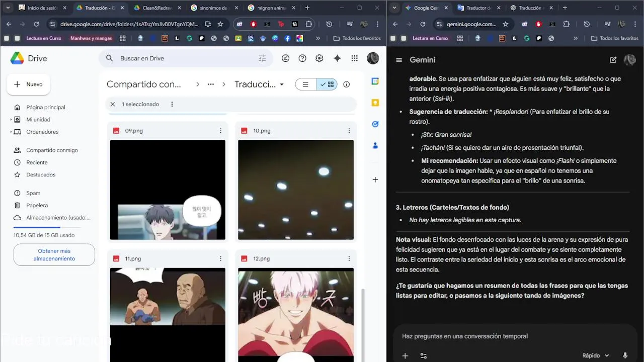Switch to the Traductor tab in Gemini window
644x362 pixels.
coord(479,8)
